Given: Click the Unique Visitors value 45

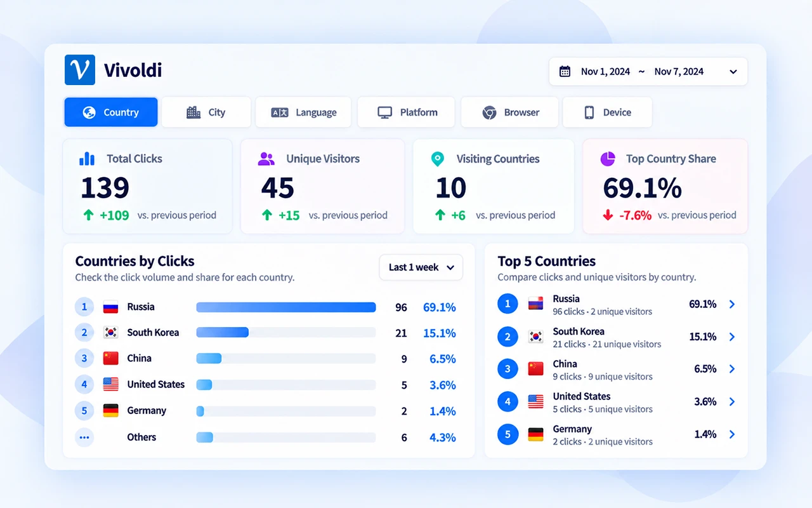Looking at the screenshot, I should pos(278,187).
